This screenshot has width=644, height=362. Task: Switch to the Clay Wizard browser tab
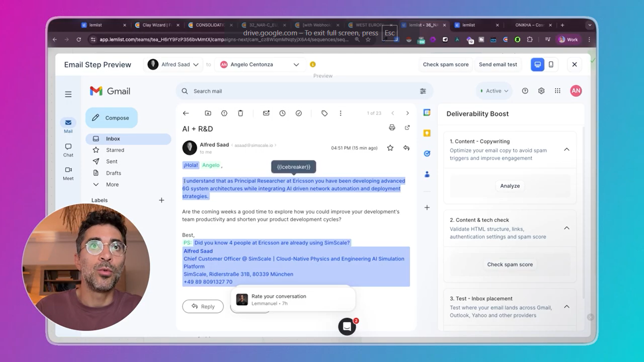(156, 25)
